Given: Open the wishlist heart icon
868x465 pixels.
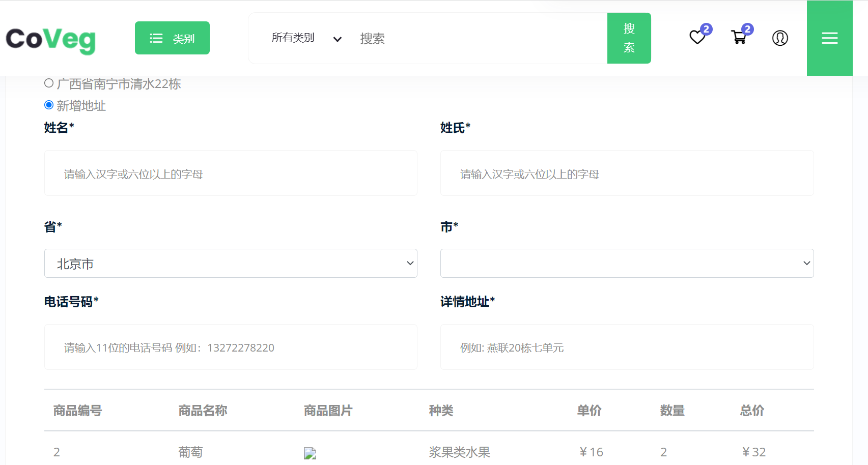Looking at the screenshot, I should pyautogui.click(x=697, y=38).
